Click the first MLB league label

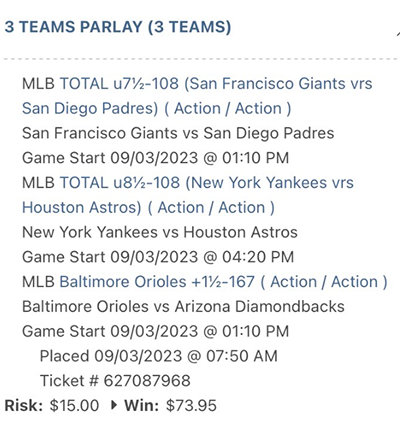click(38, 83)
